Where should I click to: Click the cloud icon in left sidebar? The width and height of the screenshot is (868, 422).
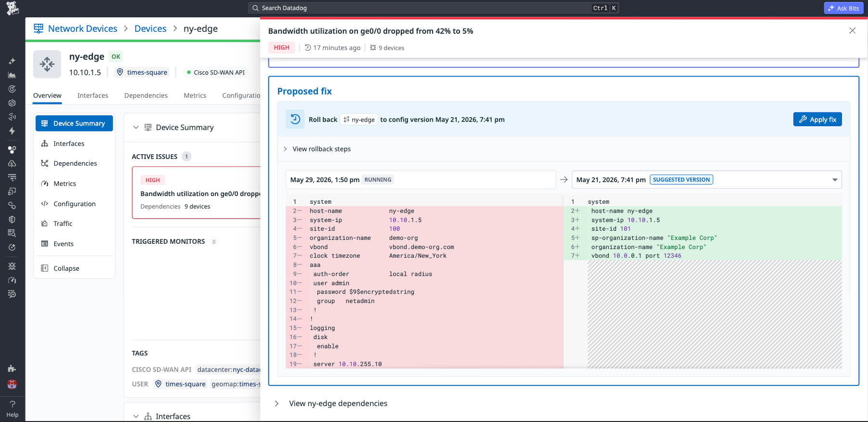(12, 164)
